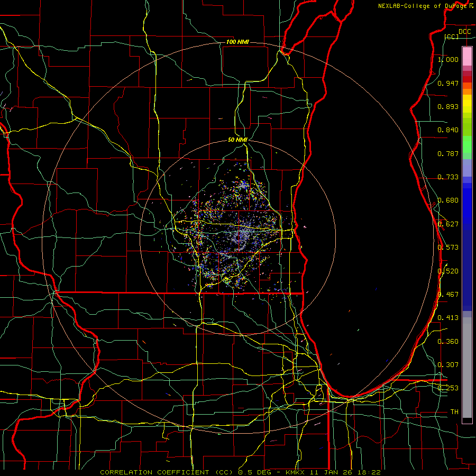Image resolution: width=476 pixels, height=476 pixels.
Task: Select the 0.253 scale value
Action: coord(448,388)
